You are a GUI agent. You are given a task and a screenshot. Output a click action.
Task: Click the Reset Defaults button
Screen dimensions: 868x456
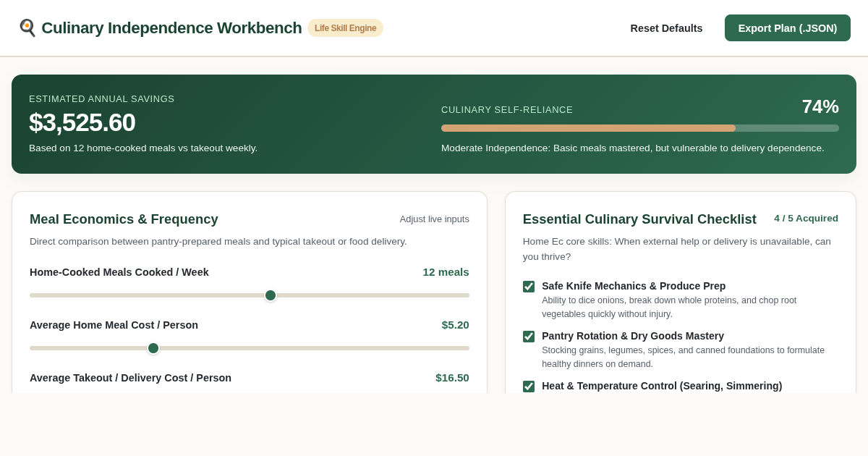pyautogui.click(x=666, y=28)
